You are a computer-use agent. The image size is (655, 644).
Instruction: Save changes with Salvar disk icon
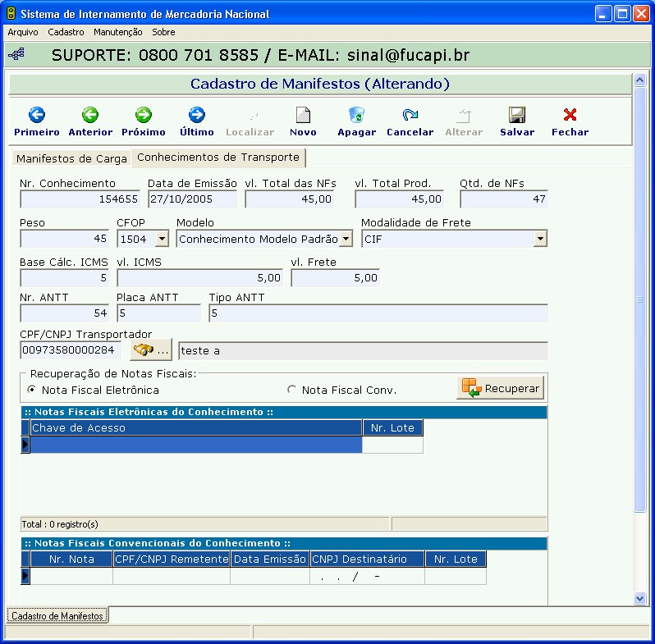click(x=516, y=116)
